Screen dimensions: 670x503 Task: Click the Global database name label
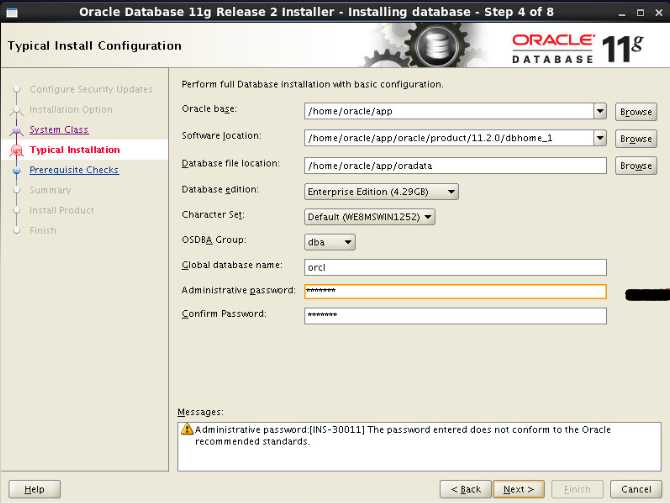[x=232, y=265]
